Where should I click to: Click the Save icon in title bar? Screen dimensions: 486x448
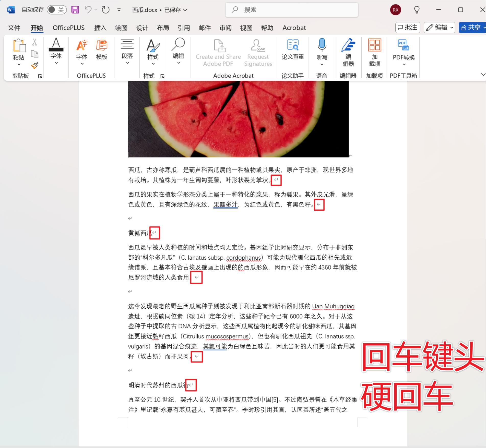pyautogui.click(x=75, y=10)
